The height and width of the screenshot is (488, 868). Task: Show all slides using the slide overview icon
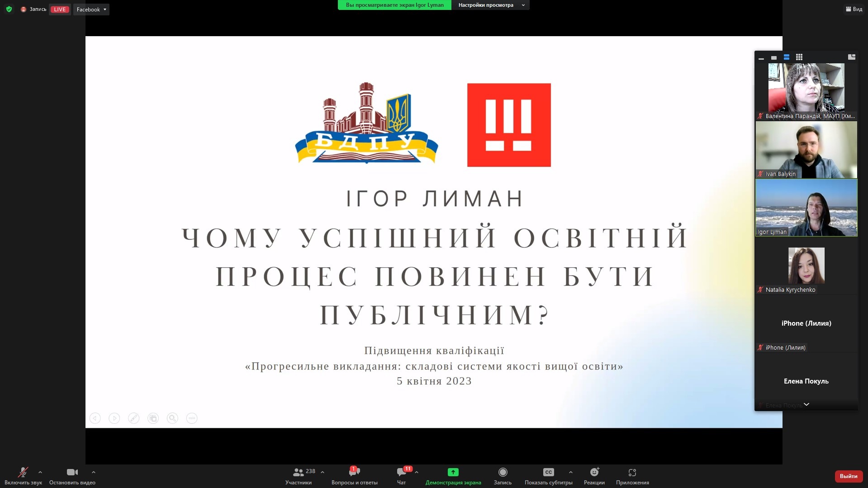[153, 418]
